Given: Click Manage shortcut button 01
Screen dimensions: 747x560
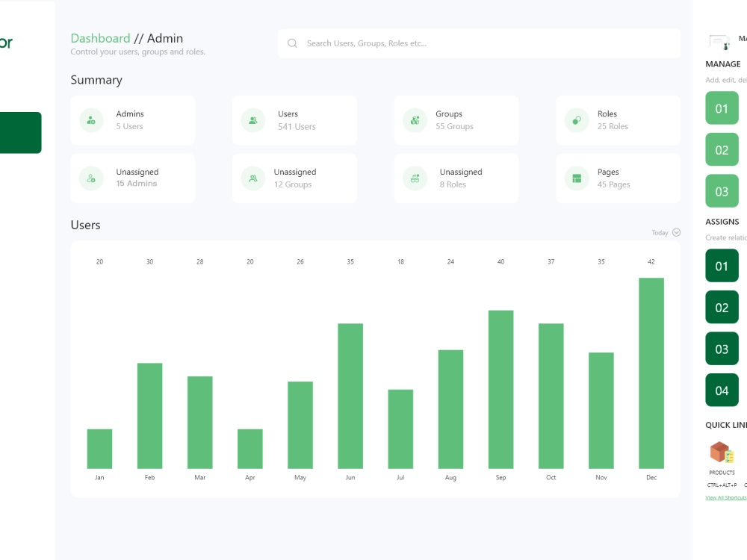Looking at the screenshot, I should pos(722,108).
